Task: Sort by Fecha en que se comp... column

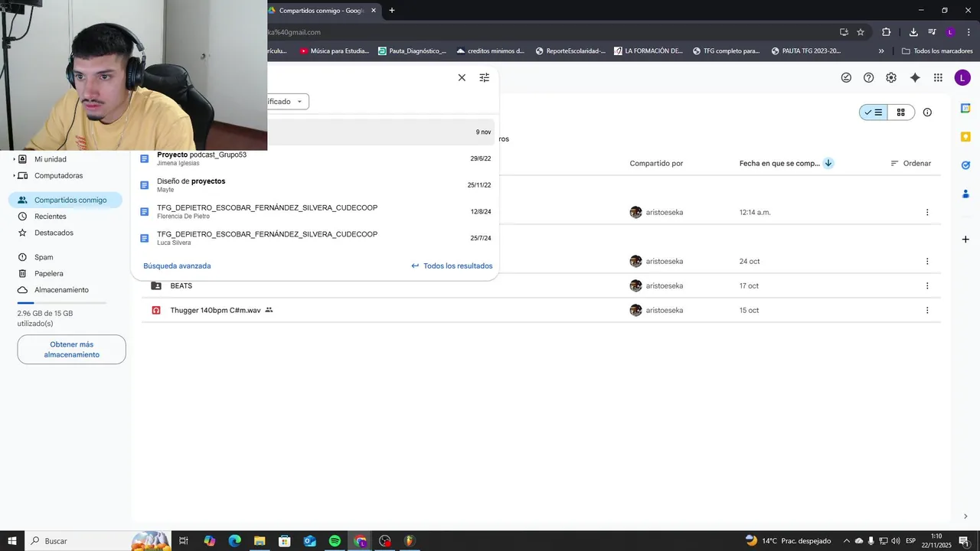Action: pos(779,163)
